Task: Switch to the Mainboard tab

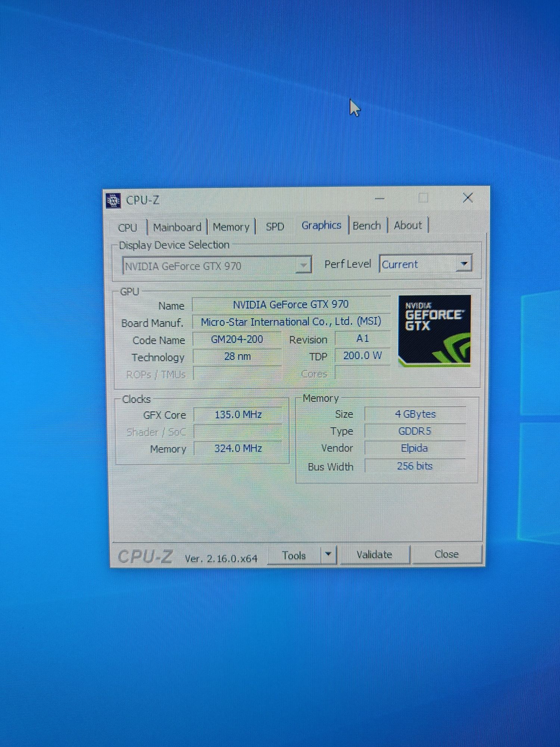Action: [x=177, y=227]
